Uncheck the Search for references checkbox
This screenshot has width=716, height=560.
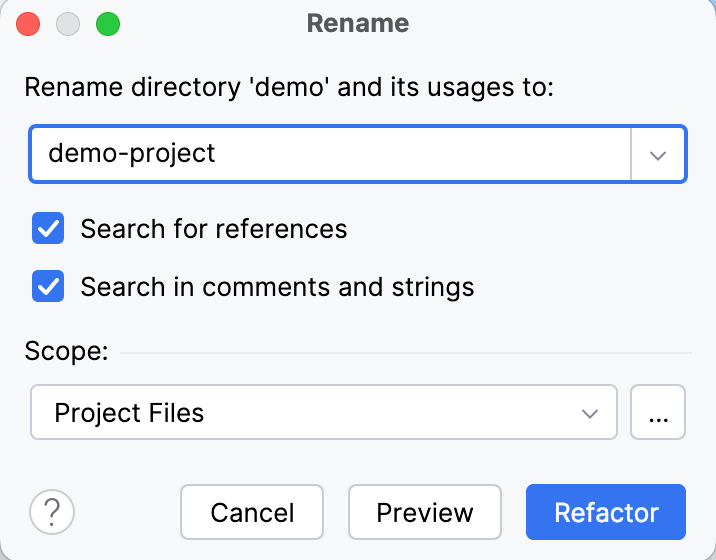coord(48,229)
